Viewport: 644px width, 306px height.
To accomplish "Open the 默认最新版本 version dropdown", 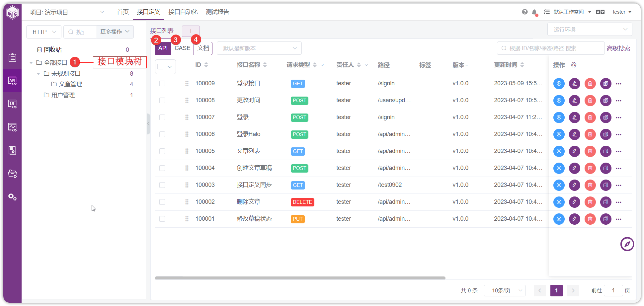I will (259, 48).
